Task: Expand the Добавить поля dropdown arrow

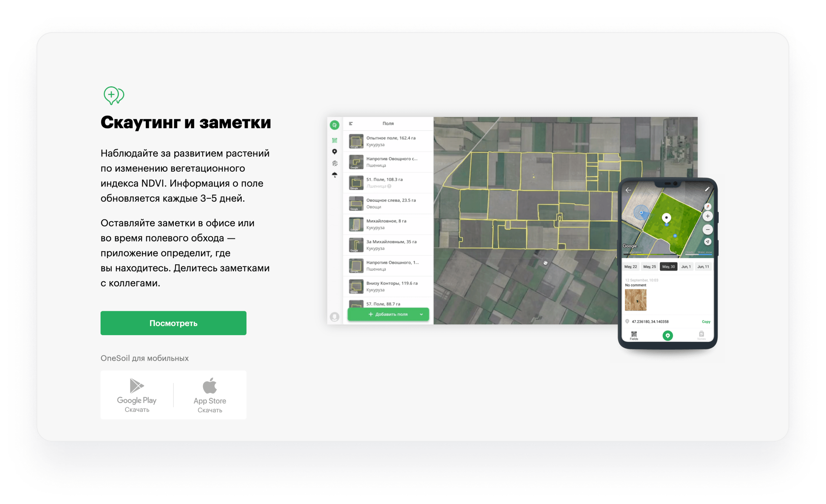Action: point(421,314)
